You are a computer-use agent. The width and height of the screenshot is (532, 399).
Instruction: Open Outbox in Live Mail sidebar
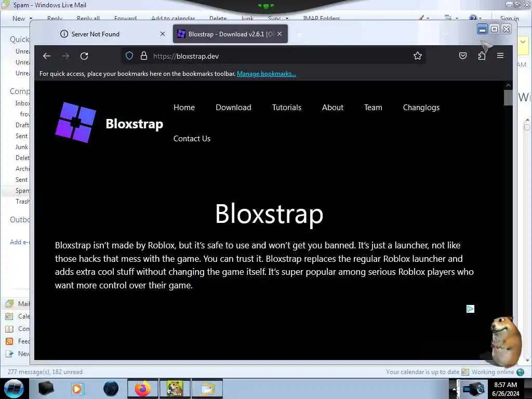(20, 220)
